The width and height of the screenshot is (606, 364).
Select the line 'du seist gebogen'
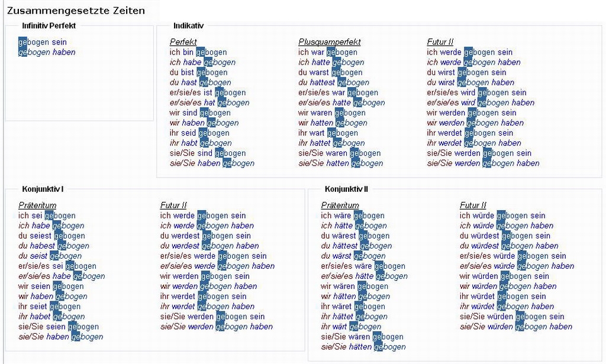pyautogui.click(x=50, y=256)
